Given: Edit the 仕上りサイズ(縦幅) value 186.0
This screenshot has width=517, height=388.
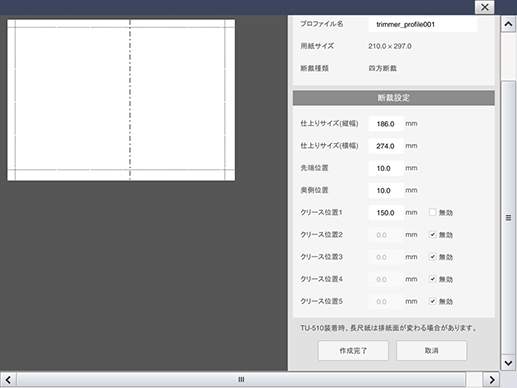Looking at the screenshot, I should (386, 124).
